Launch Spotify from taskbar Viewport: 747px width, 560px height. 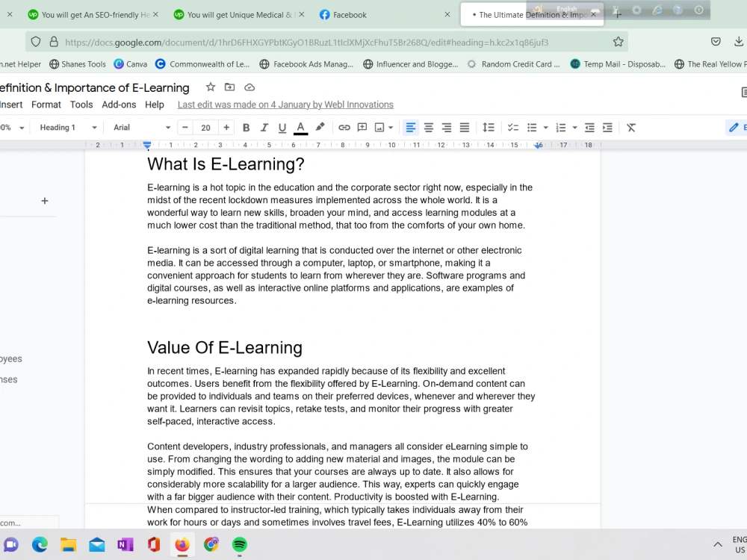pos(240,544)
